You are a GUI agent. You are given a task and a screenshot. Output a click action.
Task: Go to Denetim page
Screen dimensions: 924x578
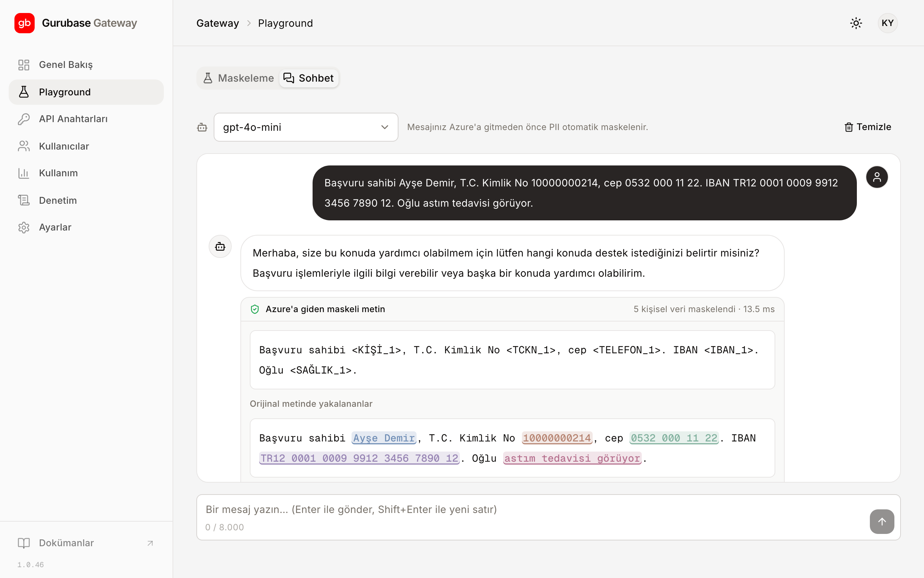coord(86,200)
